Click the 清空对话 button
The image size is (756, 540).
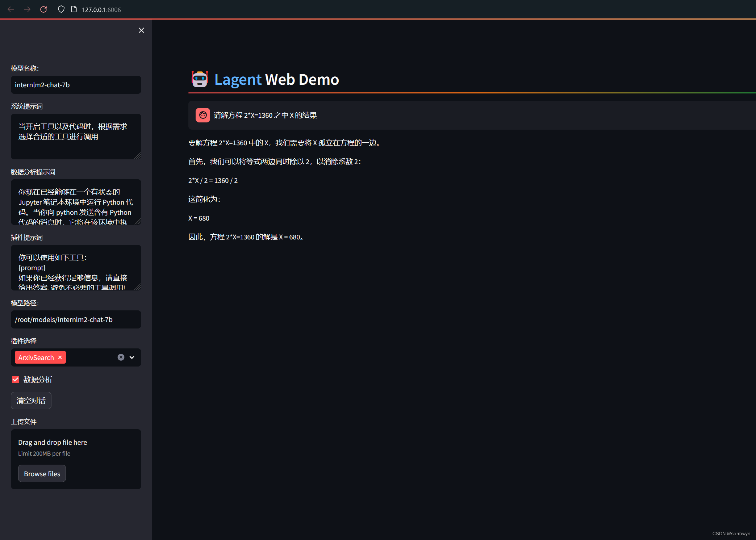pyautogui.click(x=31, y=401)
